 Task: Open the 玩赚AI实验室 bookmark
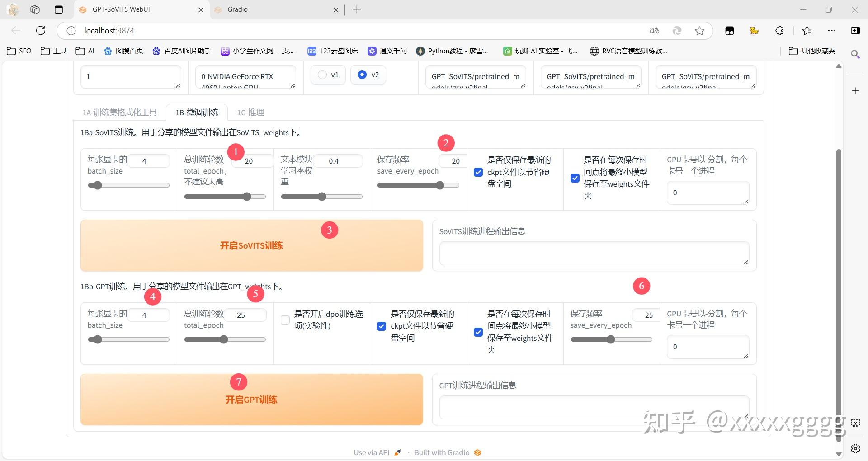click(539, 51)
